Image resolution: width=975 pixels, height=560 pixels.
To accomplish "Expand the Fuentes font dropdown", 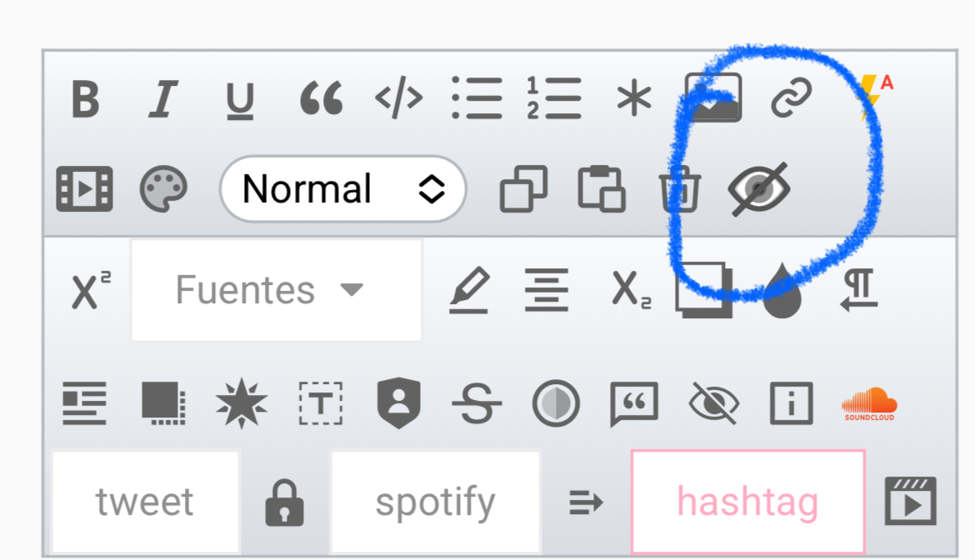I will 276,290.
